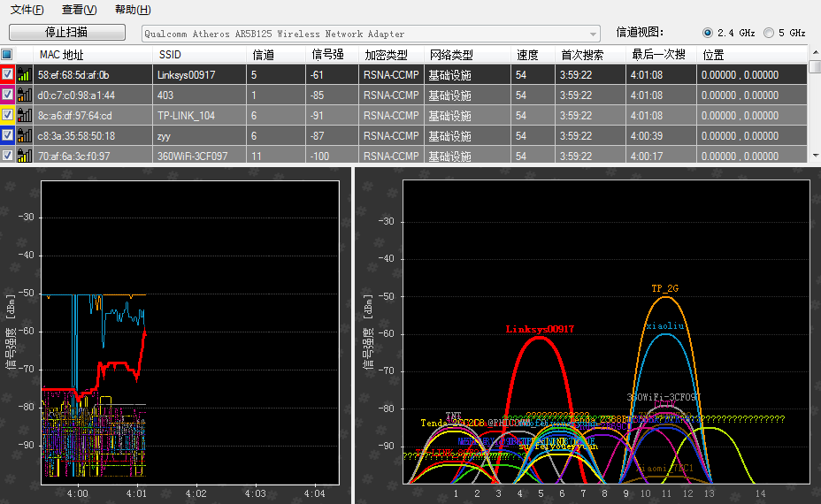
Task: Click signal value -91 in table
Action: [317, 115]
